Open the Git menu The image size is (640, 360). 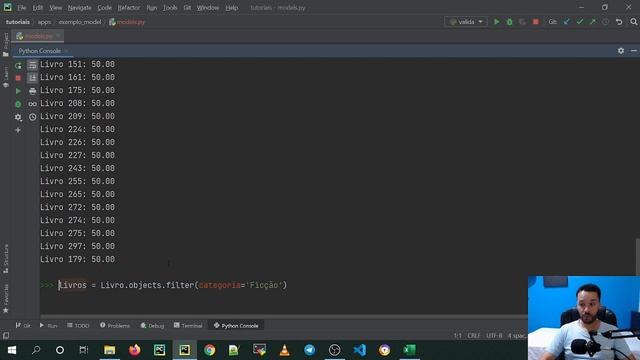pos(187,7)
